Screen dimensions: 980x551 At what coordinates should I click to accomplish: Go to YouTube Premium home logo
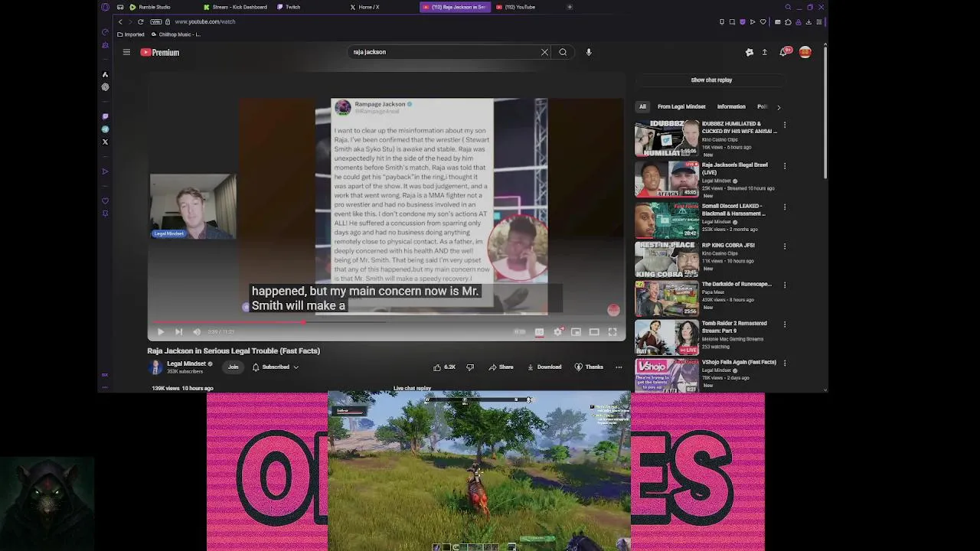159,52
